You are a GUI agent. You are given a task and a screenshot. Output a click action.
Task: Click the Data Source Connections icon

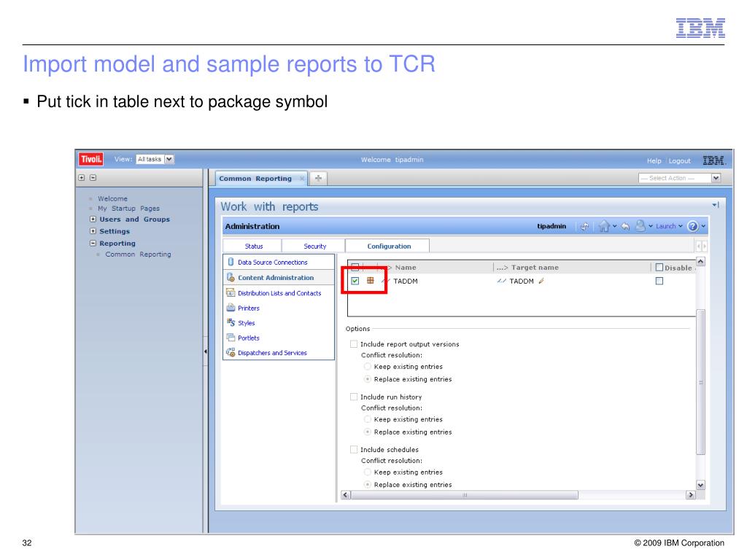pos(231,262)
